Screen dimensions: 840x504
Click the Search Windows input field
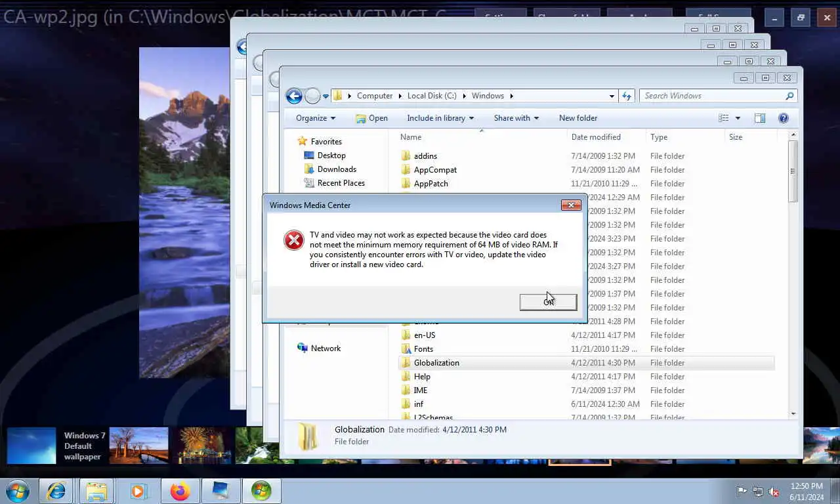[712, 96]
